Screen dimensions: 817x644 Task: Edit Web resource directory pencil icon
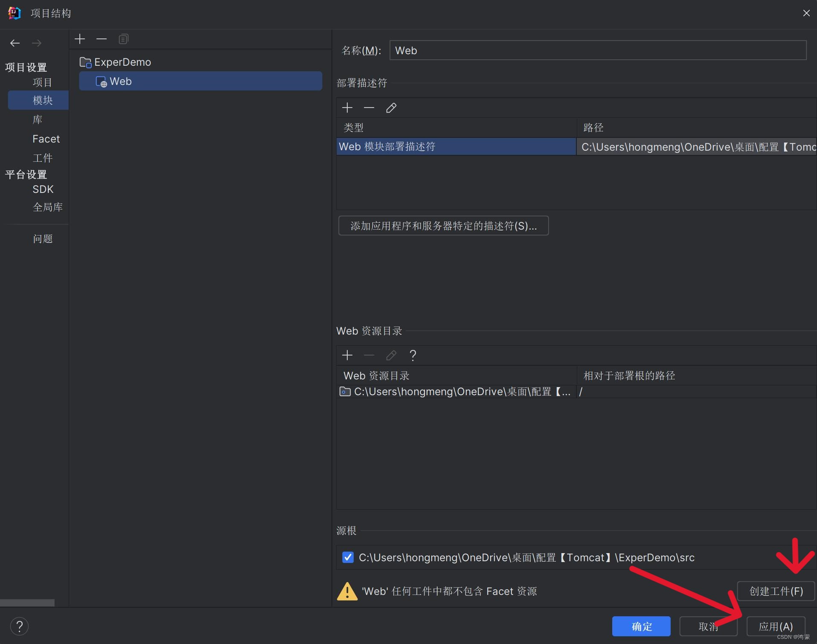pos(391,356)
